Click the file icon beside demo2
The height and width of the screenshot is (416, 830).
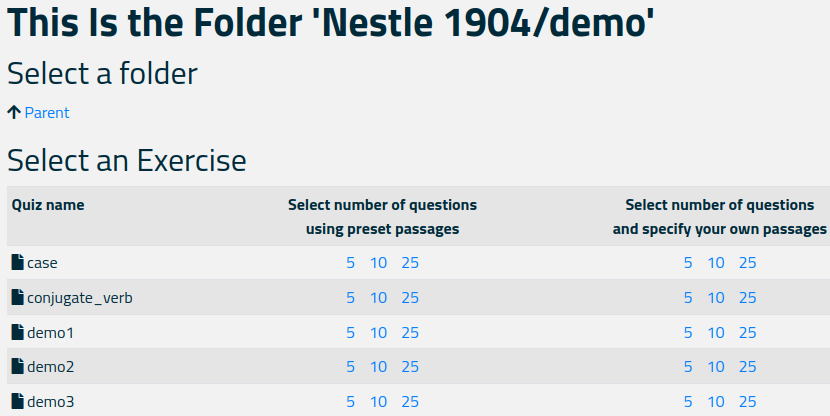point(17,366)
